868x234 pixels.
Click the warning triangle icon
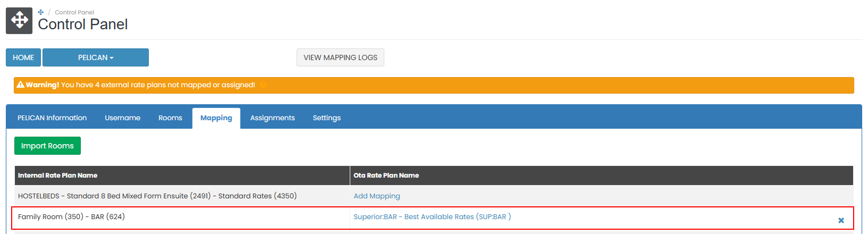[21, 85]
